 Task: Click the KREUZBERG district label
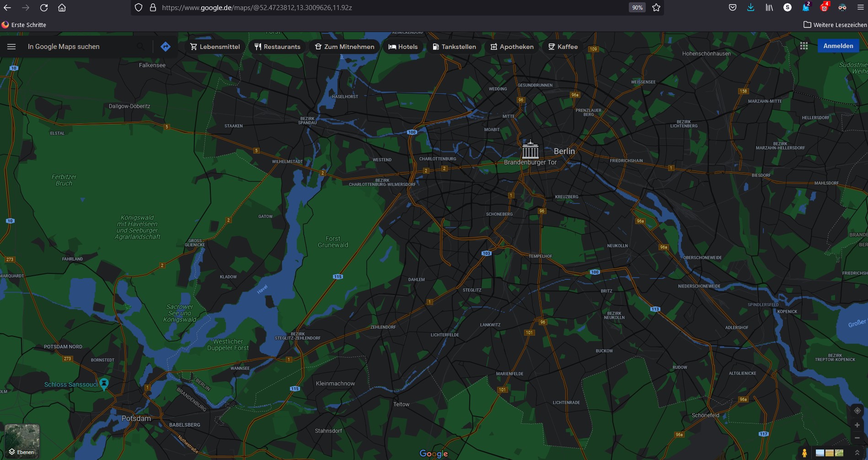[x=567, y=197]
